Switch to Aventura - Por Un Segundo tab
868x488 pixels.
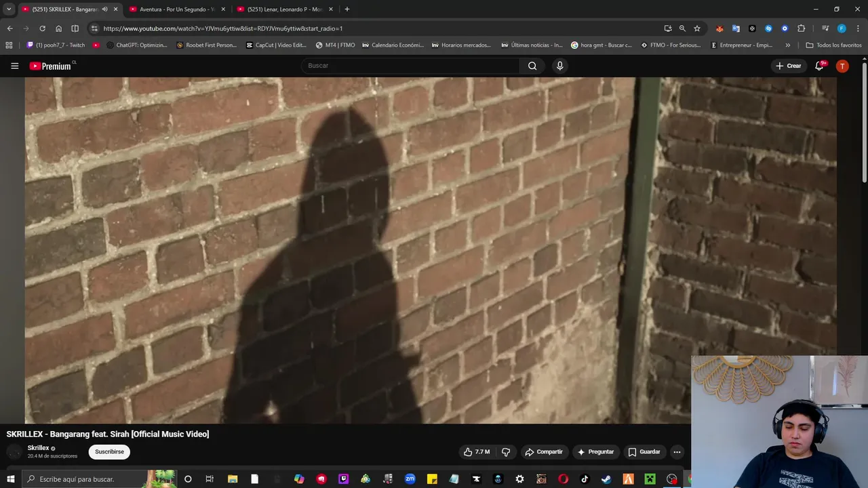(x=176, y=9)
